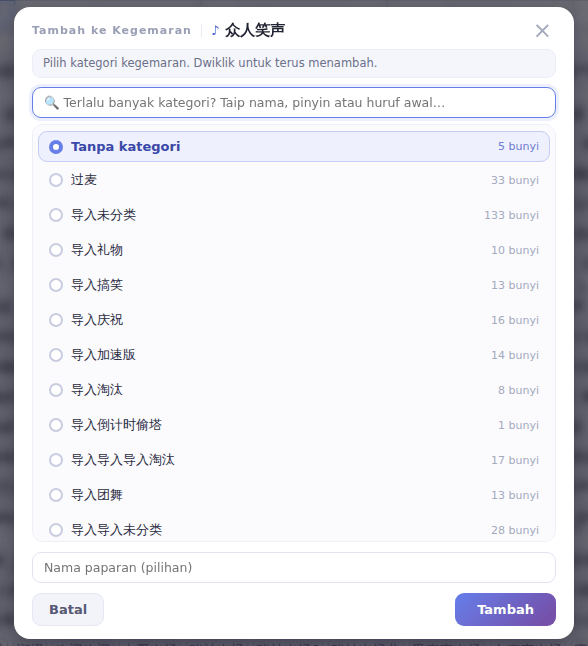
Task: Select the 导入加速版 category
Action: [x=294, y=355]
